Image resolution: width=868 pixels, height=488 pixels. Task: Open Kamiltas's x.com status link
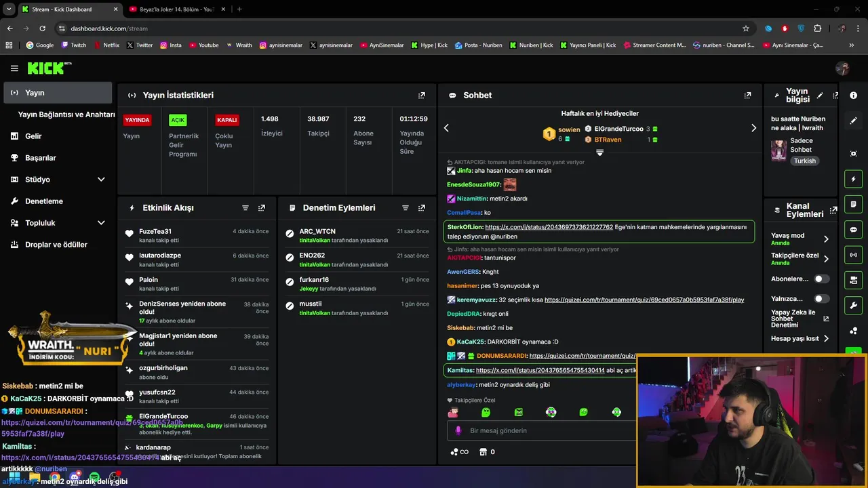click(x=540, y=371)
